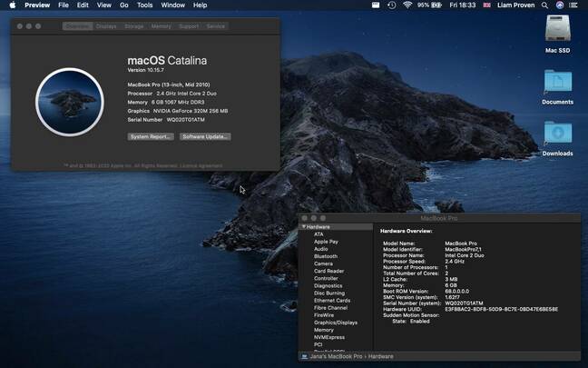
Task: Select Camera in hardware sidebar
Action: click(x=323, y=264)
